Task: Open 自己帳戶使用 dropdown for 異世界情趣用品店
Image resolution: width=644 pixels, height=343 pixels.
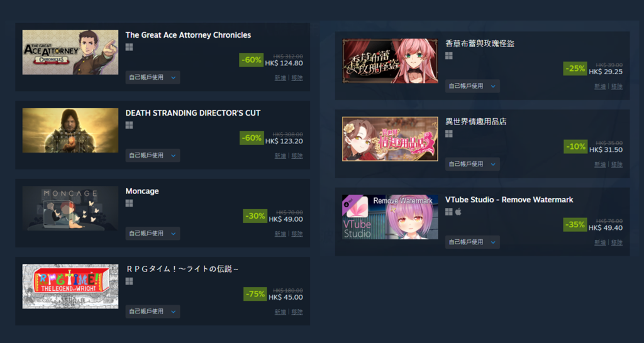Action: point(472,164)
